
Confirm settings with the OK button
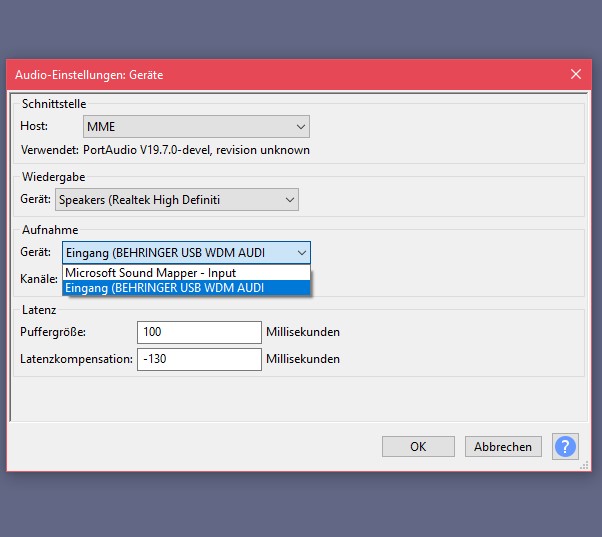point(418,446)
